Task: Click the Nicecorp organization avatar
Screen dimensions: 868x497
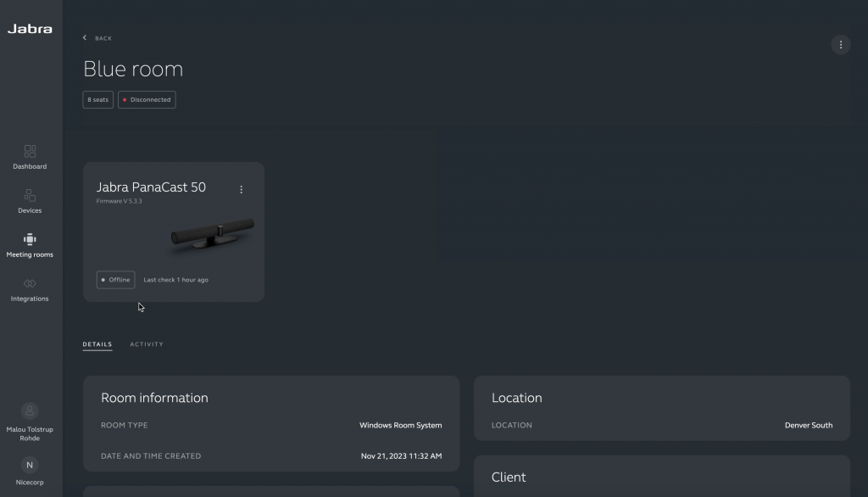Action: click(x=30, y=465)
